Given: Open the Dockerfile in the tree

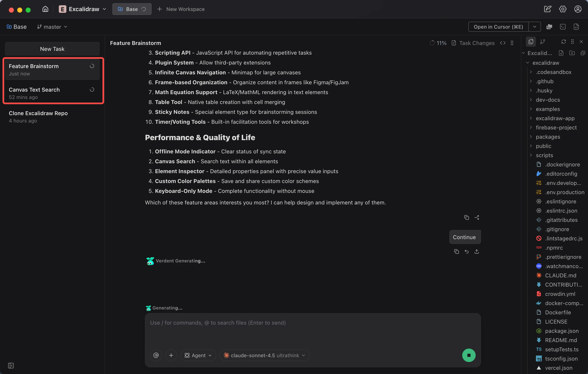Looking at the screenshot, I should pos(558,312).
